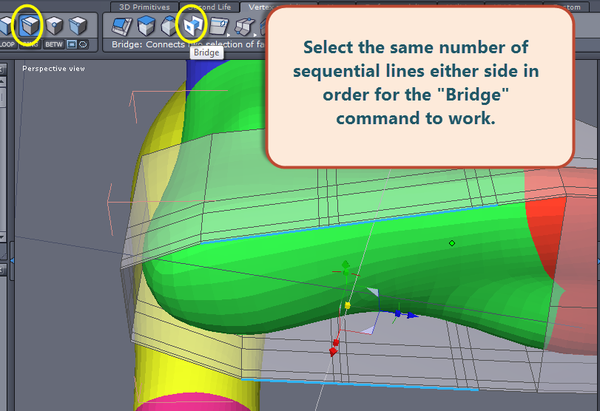Click the stepped blocks tool icon
This screenshot has height=411, width=600.
tap(244, 27)
